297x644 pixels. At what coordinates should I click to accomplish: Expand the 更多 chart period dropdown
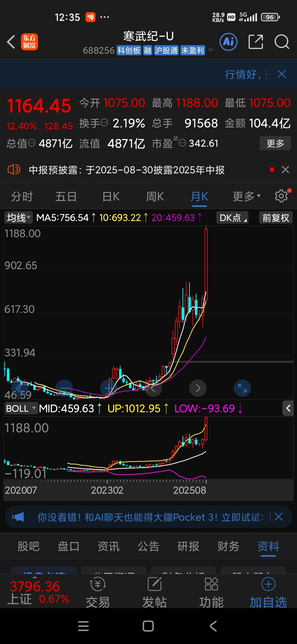[246, 197]
